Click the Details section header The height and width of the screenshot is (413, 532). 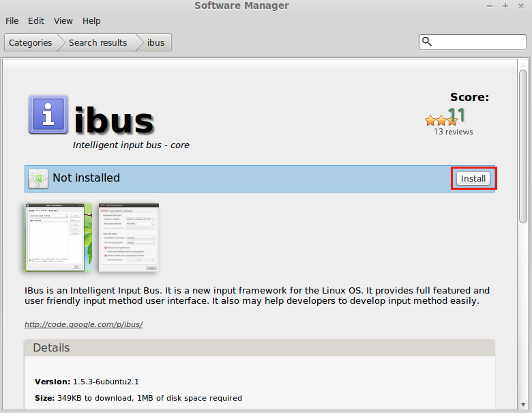260,347
